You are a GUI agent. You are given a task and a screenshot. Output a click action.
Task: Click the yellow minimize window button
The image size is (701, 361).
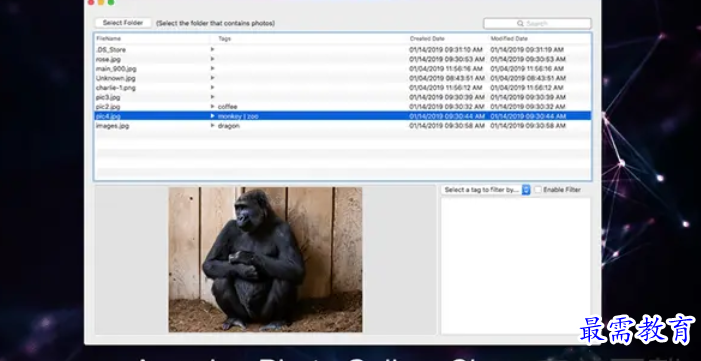[101, 2]
